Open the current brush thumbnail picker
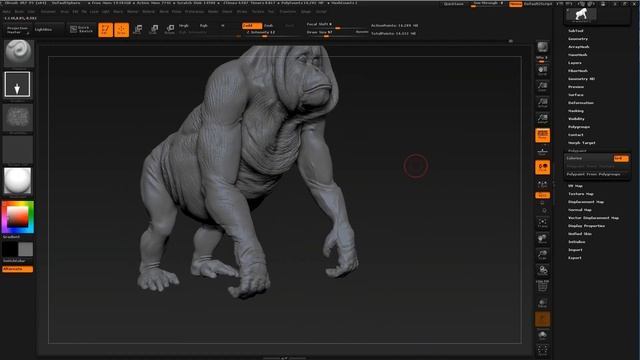Image resolution: width=640 pixels, height=360 pixels. [18, 53]
